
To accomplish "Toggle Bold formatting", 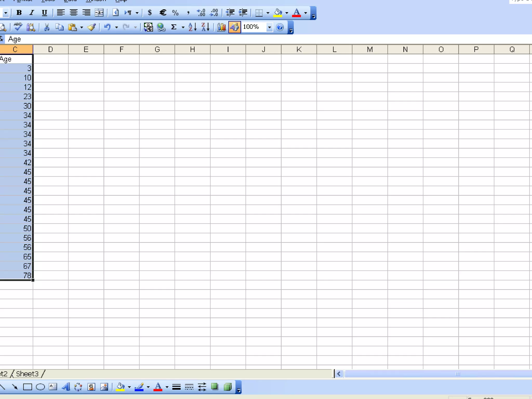I will pos(19,12).
